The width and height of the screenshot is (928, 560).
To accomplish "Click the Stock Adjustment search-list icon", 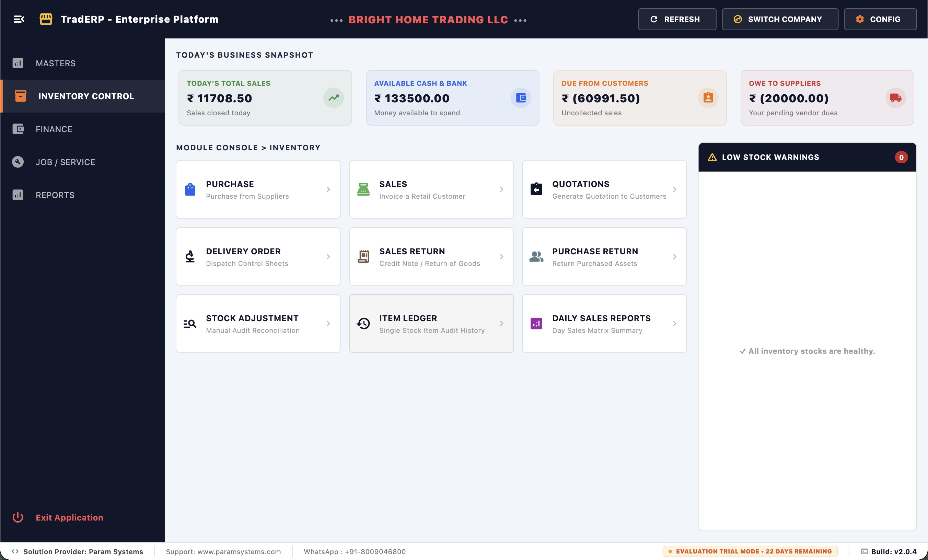I will (x=190, y=324).
